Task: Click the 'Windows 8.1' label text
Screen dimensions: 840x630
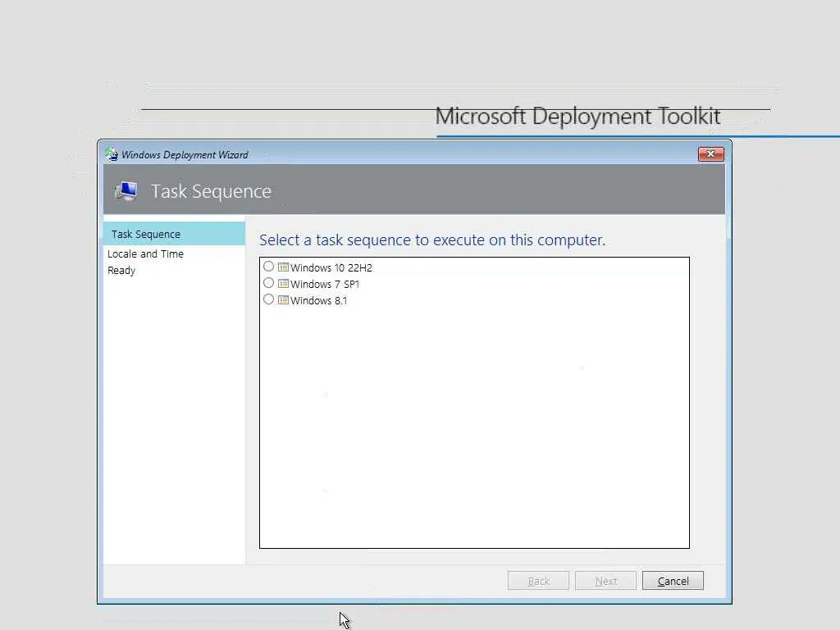Action: [x=319, y=301]
